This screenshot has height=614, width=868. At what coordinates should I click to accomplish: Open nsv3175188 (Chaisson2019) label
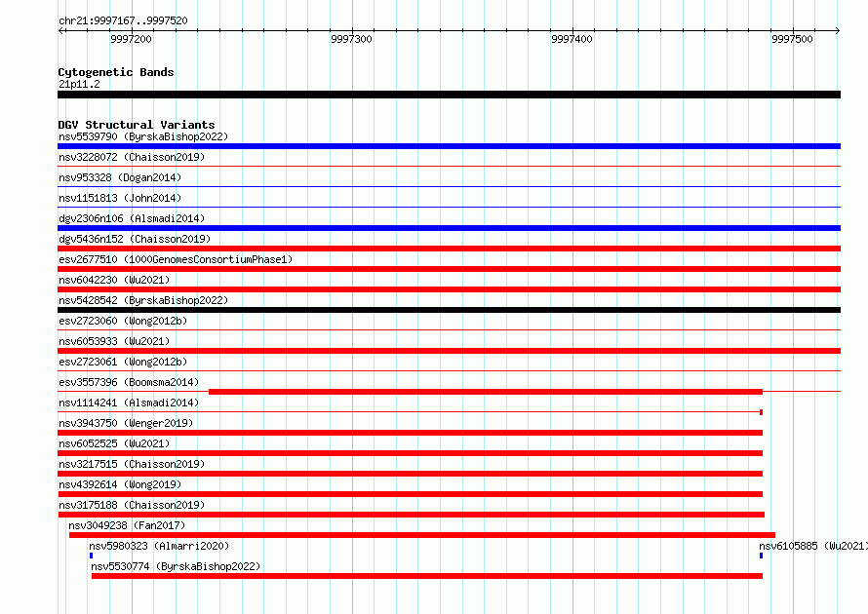tap(132, 505)
